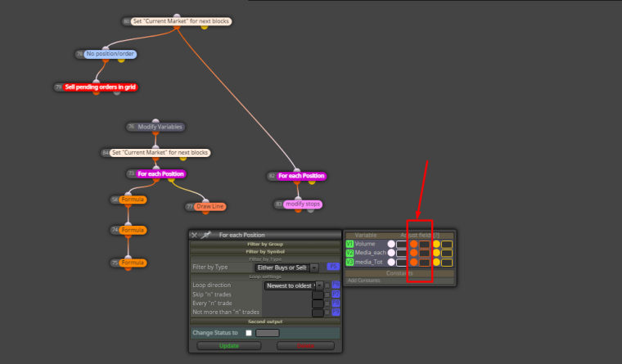The width and height of the screenshot is (622, 364).
Task: Click orange circle in Media_each row
Action: tap(414, 253)
